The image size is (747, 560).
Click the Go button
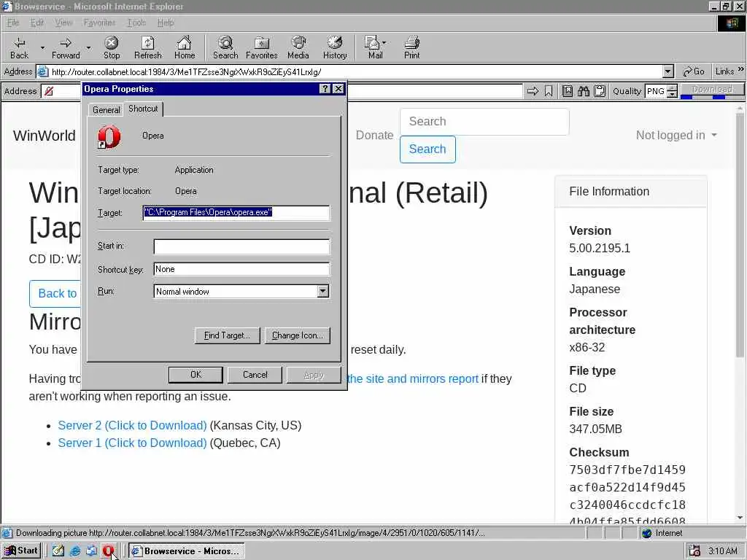point(693,71)
